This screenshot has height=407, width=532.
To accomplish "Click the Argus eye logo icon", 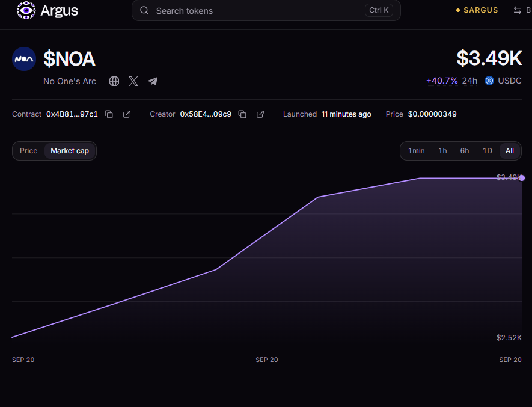I will point(26,10).
